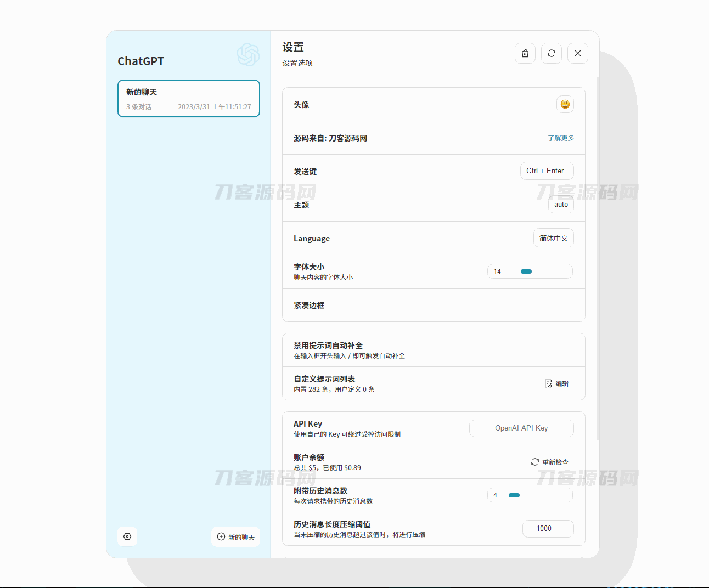Toggle 禁用提示词自动补全 checkbox
The width and height of the screenshot is (709, 588).
[568, 350]
